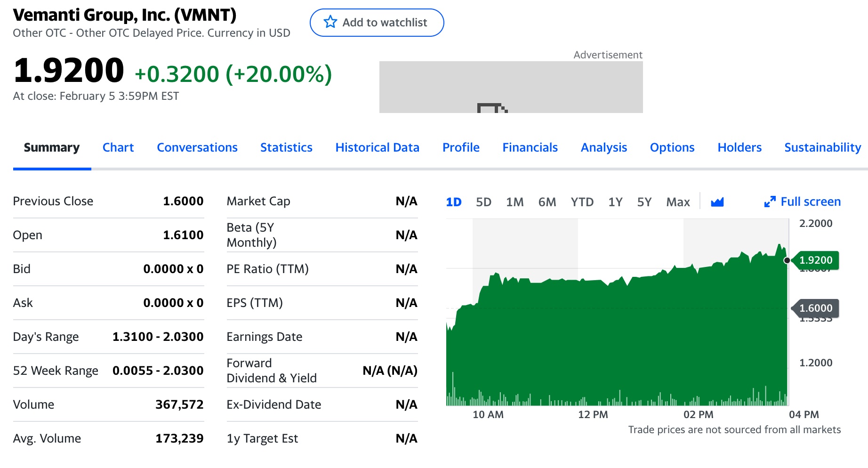Click the 'At close: February 5' timestamp
This screenshot has width=868, height=468.
pos(96,96)
